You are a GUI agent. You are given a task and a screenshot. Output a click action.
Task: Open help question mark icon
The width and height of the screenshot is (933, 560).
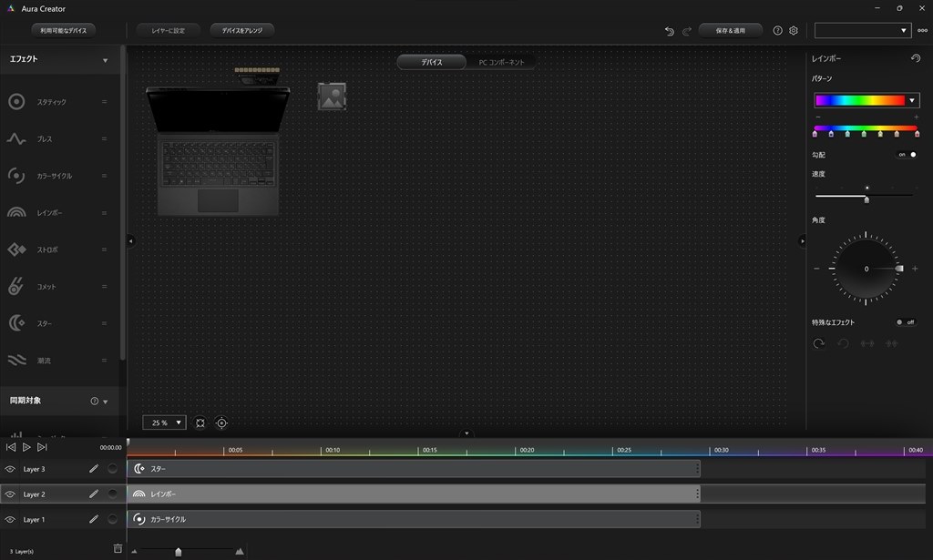point(777,30)
